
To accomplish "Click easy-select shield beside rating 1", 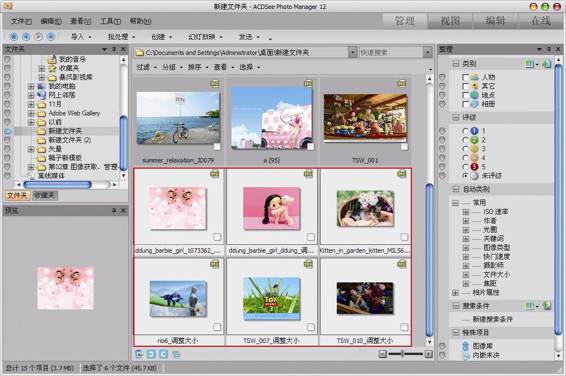I will pyautogui.click(x=442, y=131).
